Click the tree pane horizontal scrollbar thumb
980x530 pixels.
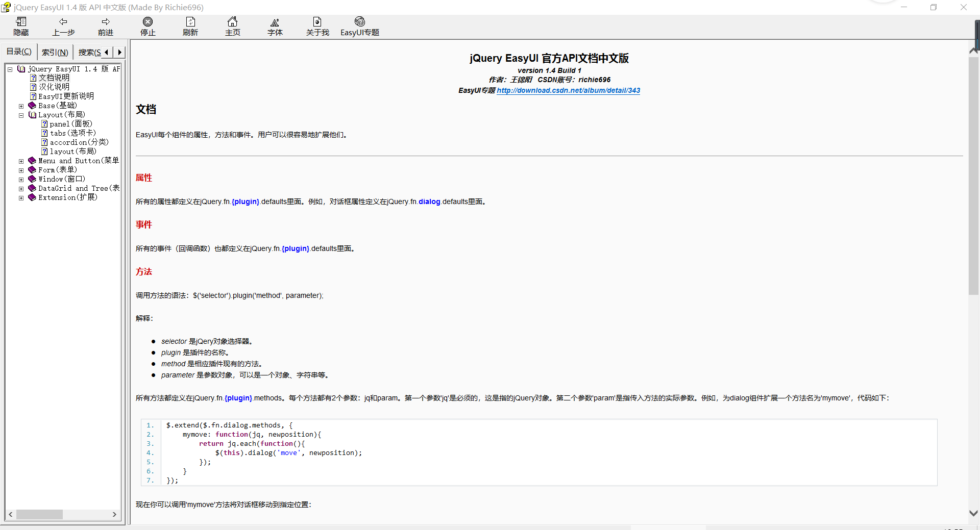39,514
